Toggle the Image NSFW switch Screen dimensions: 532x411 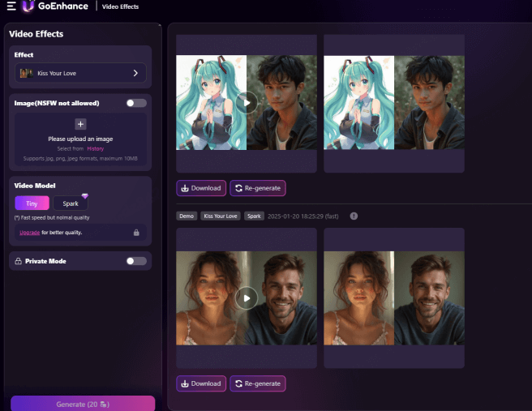tap(136, 103)
